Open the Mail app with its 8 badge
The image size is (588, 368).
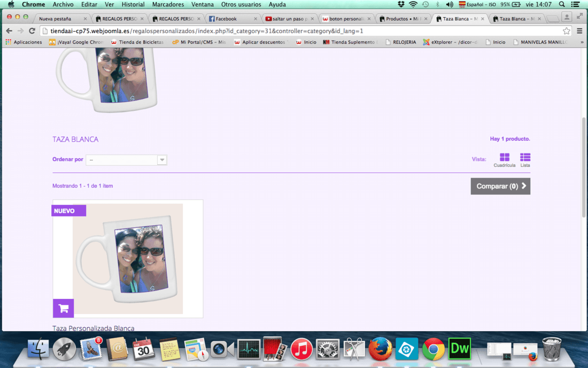pyautogui.click(x=90, y=349)
